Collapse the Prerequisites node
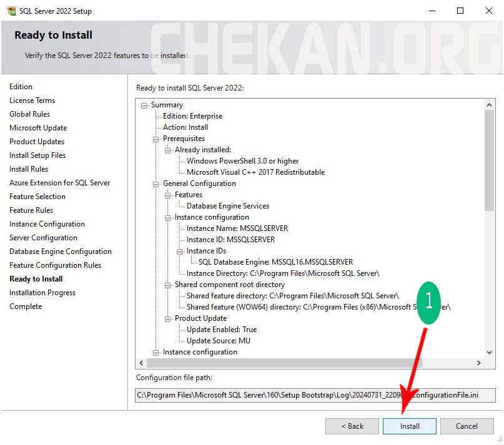The height and width of the screenshot is (445, 504). point(156,139)
